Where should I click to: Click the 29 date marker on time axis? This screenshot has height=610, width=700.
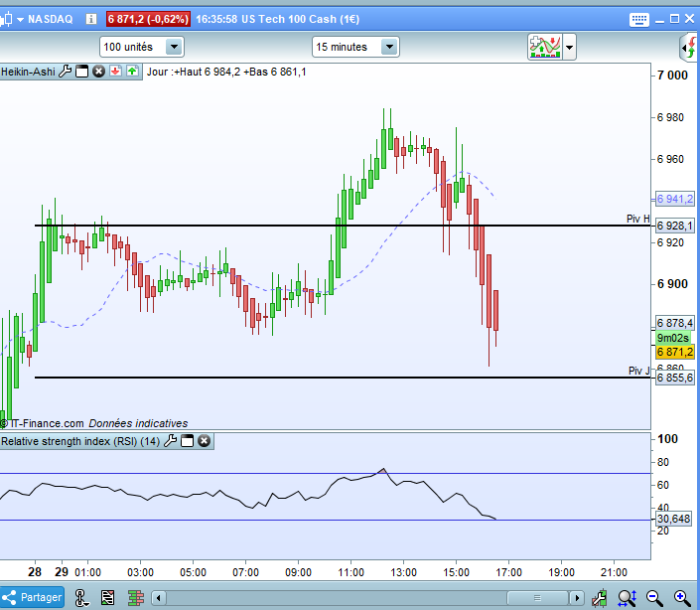(62, 572)
